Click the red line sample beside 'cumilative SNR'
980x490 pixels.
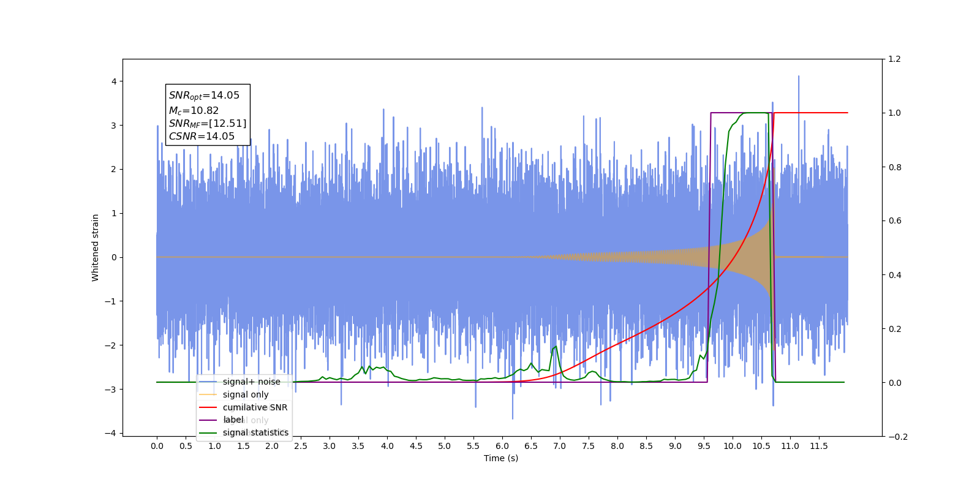(x=208, y=407)
